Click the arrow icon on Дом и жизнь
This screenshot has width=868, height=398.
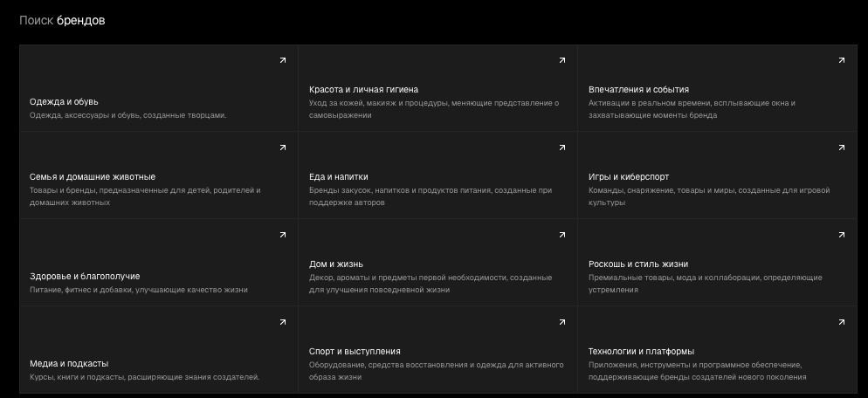pyautogui.click(x=561, y=235)
